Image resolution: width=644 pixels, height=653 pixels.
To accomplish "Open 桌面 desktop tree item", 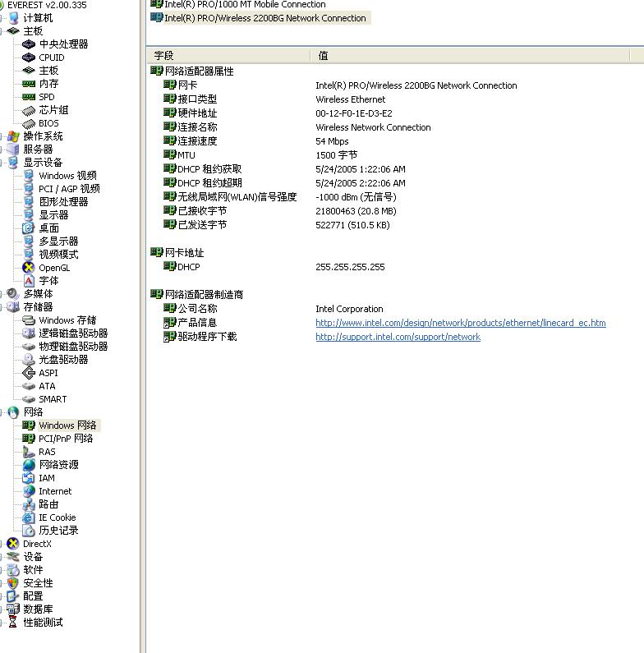I will tap(48, 228).
